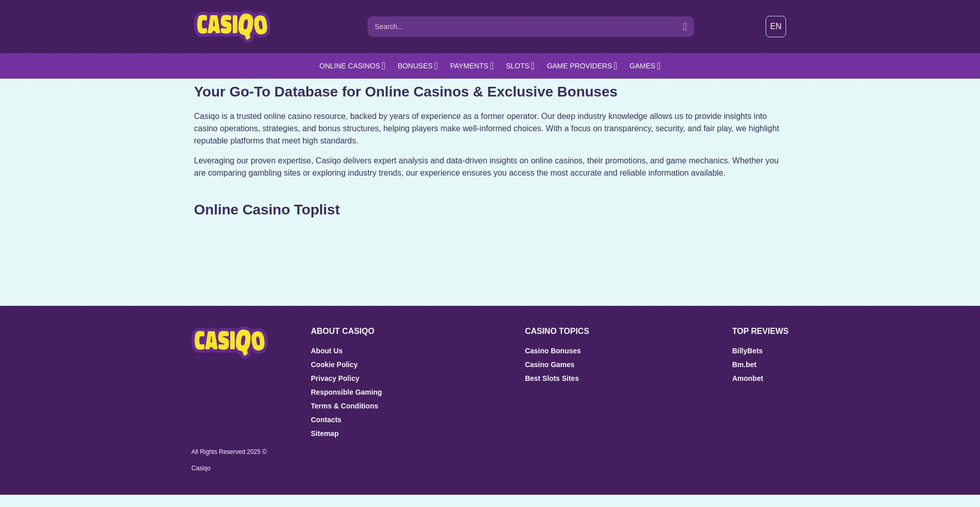Click the Online Casino Toplist heading

266,210
